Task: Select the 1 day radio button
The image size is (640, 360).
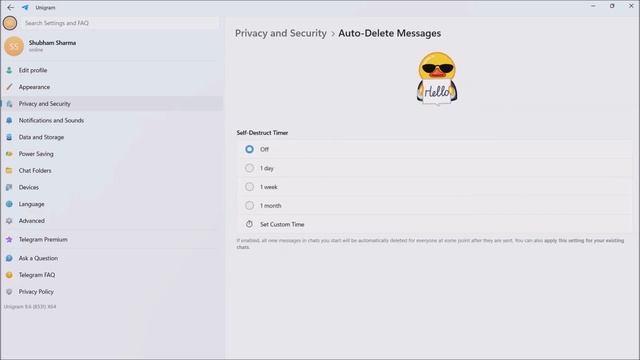Action: [x=249, y=168]
